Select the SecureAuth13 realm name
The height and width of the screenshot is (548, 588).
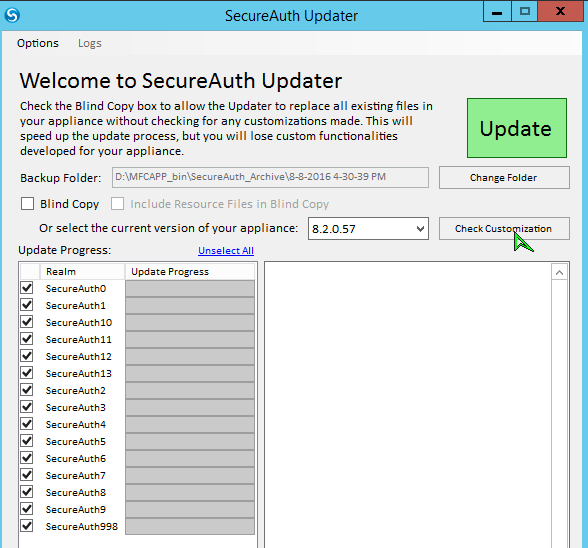(x=79, y=374)
